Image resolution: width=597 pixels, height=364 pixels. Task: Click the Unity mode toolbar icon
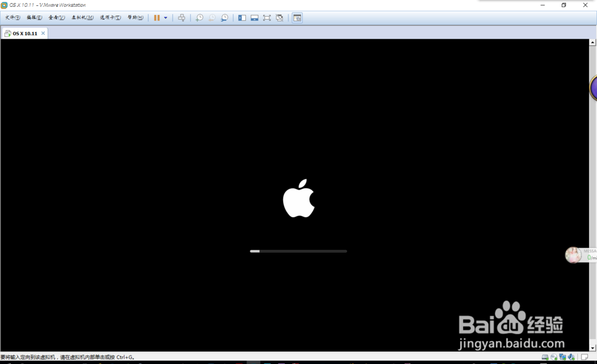[279, 18]
